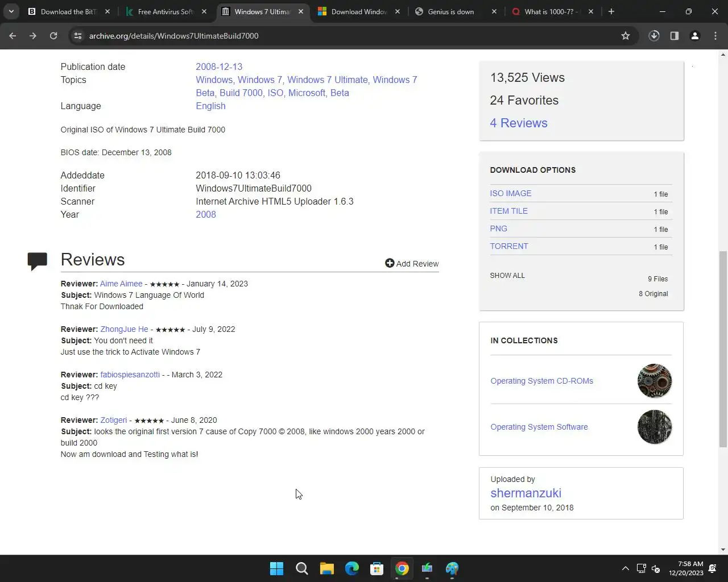Open publication date 2008-12-13 link
Image resolution: width=728 pixels, height=582 pixels.
(x=219, y=66)
